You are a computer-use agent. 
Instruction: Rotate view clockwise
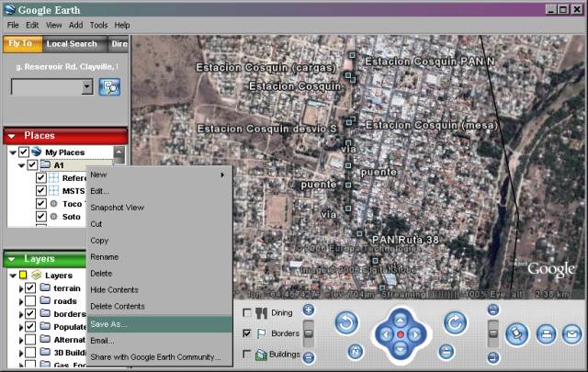click(x=455, y=322)
